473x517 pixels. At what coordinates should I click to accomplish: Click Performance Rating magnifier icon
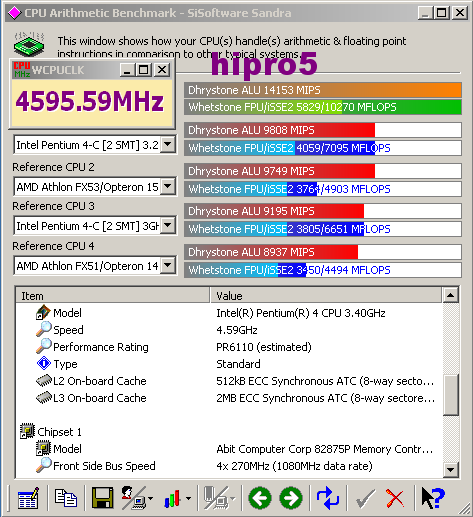[44, 346]
